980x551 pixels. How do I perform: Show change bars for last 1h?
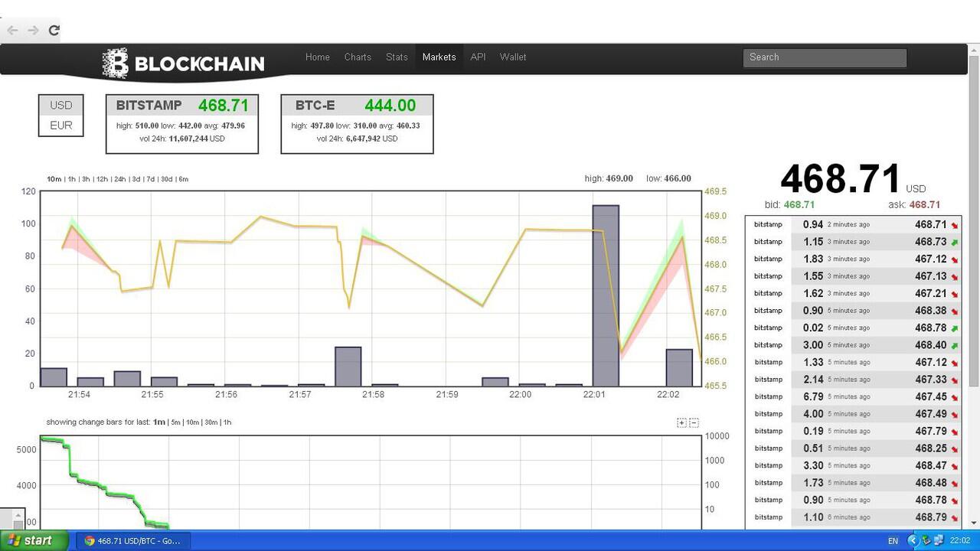pos(227,422)
